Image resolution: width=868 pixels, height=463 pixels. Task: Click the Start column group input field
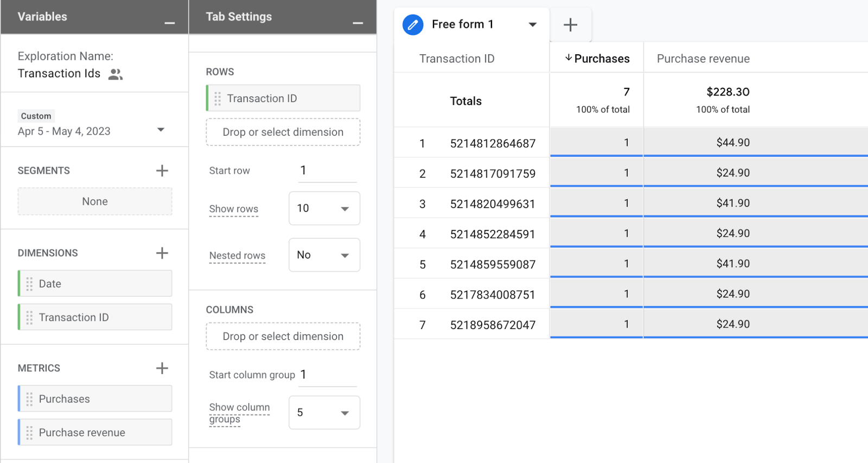[327, 375]
